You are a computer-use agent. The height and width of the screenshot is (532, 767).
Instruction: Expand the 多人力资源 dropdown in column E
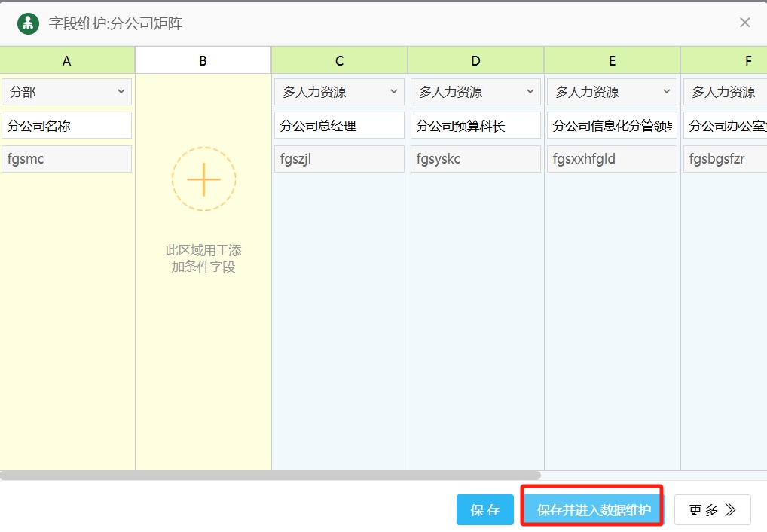(x=612, y=92)
